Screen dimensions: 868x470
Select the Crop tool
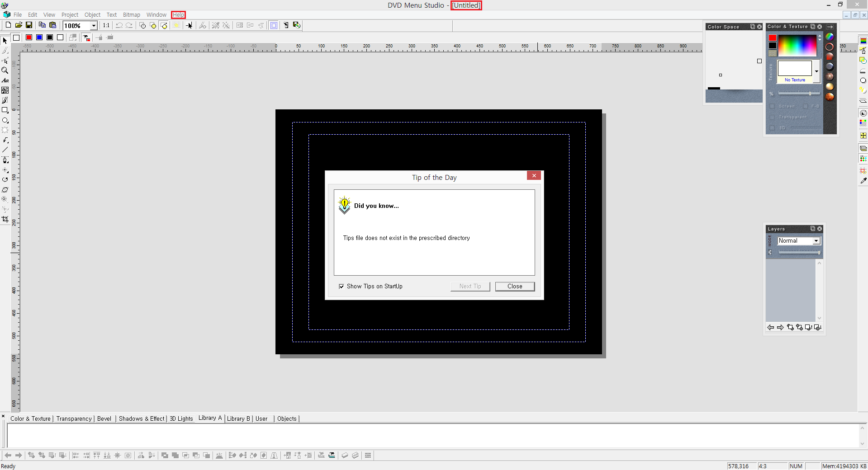coord(5,220)
